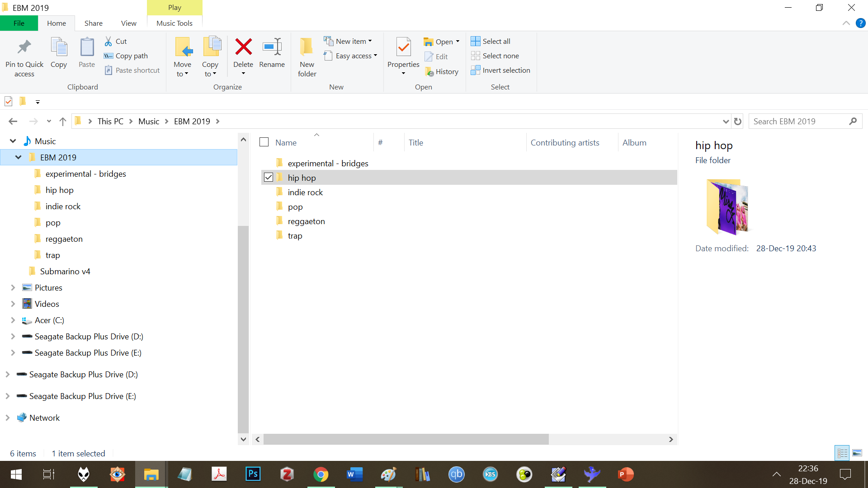The width and height of the screenshot is (868, 488).
Task: Switch to large icons view button
Action: [x=857, y=453]
